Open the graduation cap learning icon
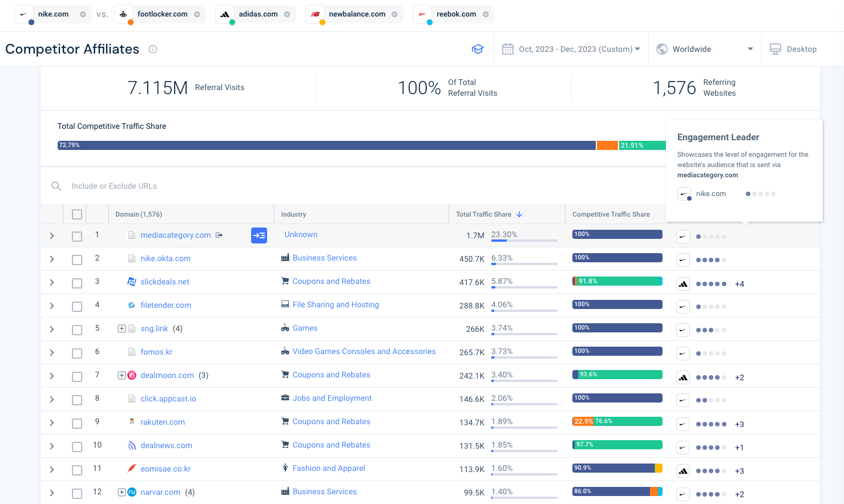This screenshot has width=844, height=504. [x=478, y=49]
